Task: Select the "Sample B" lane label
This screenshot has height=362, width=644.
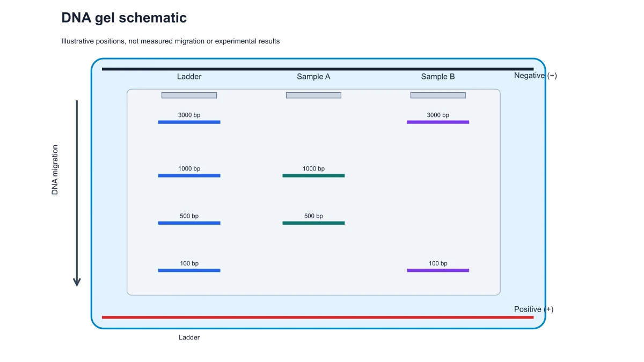Action: tap(438, 77)
